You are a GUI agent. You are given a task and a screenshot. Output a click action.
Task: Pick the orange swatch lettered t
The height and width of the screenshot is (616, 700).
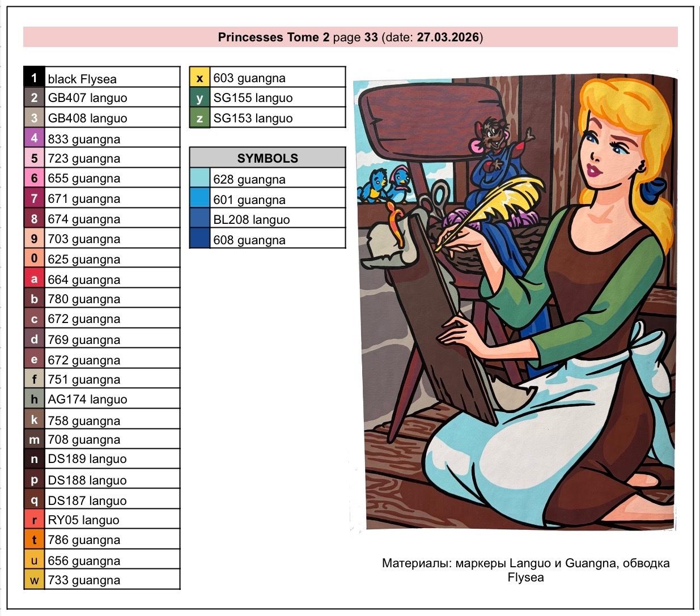coord(34,539)
